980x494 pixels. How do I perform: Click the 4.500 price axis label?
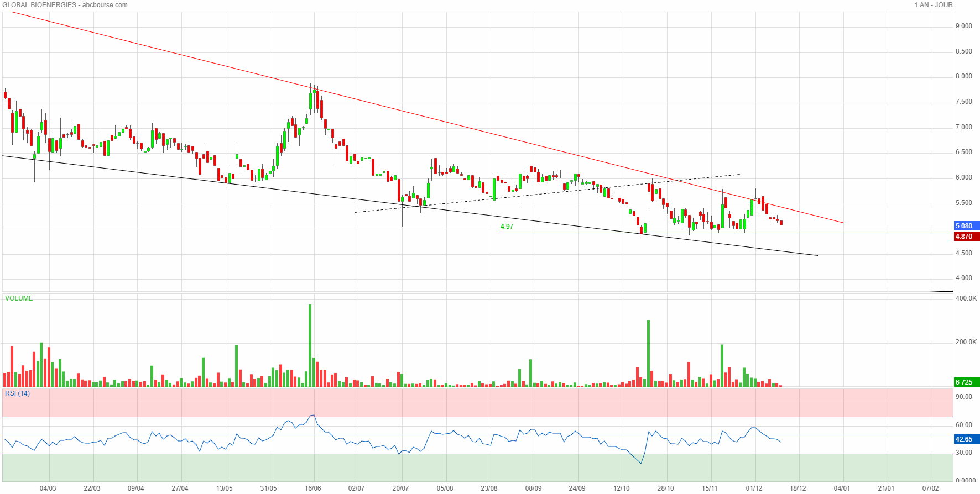point(964,253)
